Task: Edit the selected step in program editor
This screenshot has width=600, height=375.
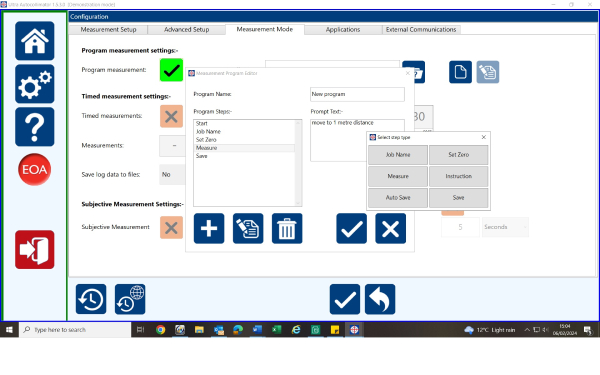Action: [x=248, y=228]
